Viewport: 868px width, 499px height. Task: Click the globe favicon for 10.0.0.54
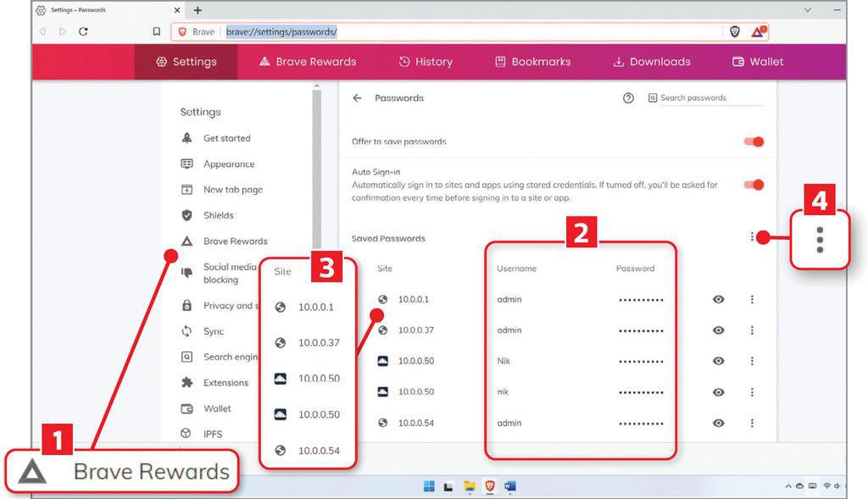(x=382, y=423)
